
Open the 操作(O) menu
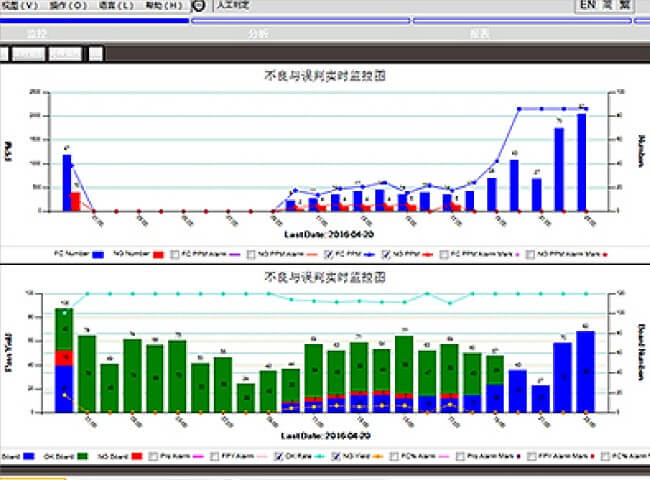(x=66, y=5)
